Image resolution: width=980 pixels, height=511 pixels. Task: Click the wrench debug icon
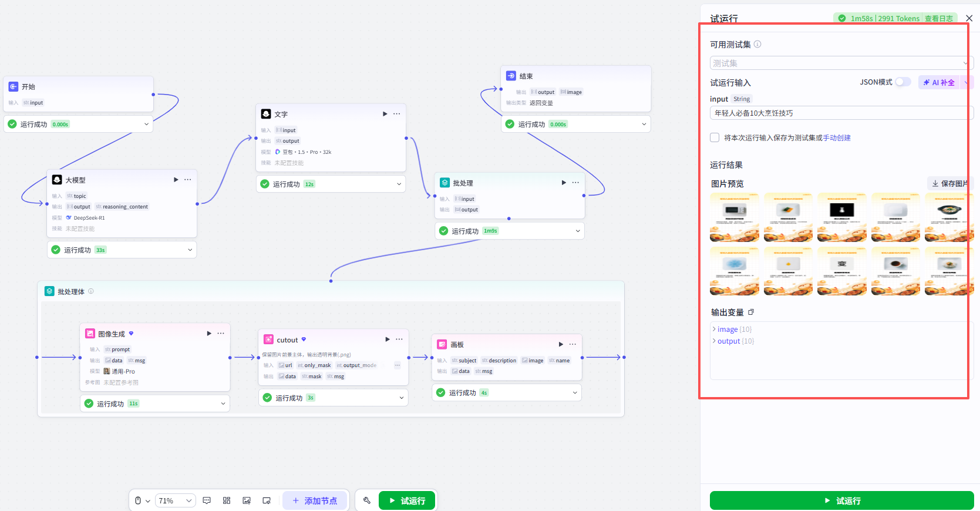(367, 500)
